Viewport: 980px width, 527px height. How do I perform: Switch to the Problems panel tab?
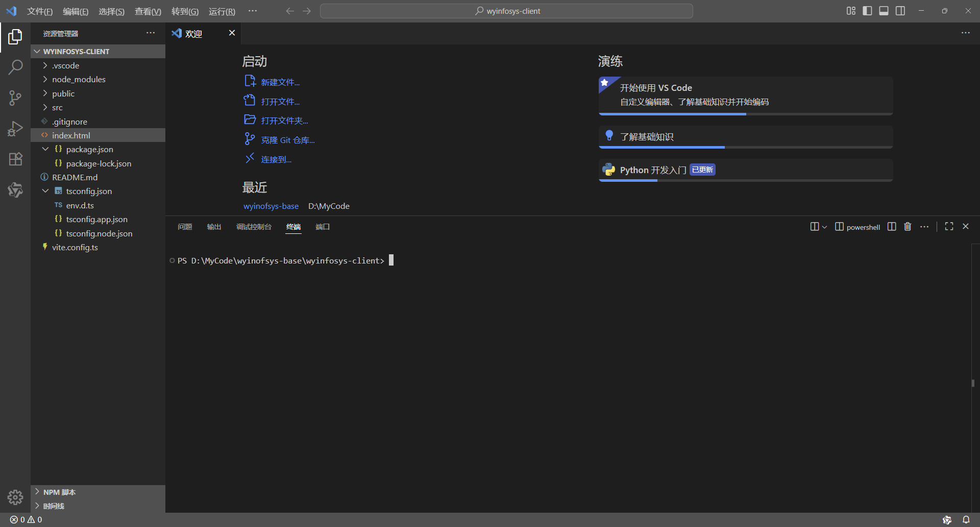185,227
